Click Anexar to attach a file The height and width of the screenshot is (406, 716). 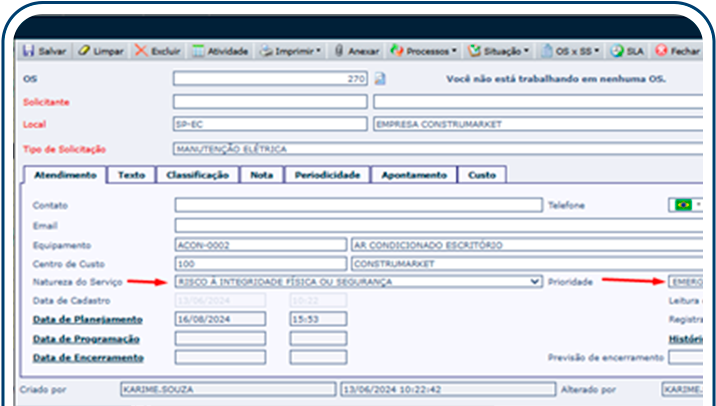tap(356, 50)
